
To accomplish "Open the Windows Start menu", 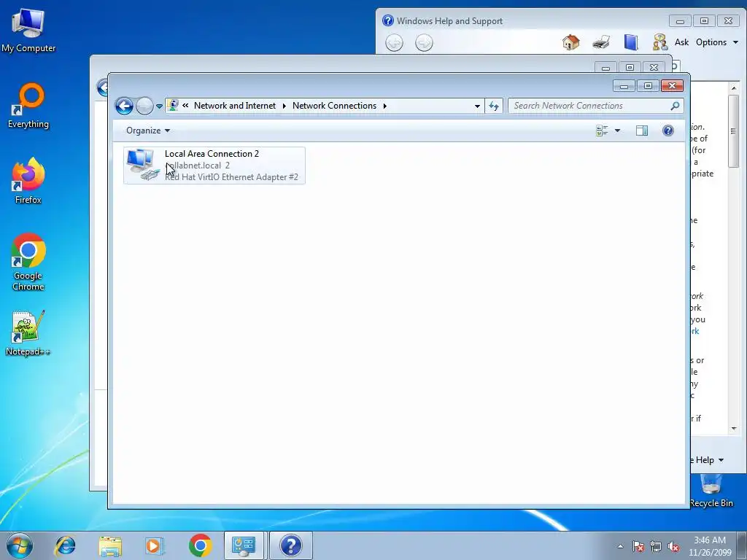I will click(20, 545).
